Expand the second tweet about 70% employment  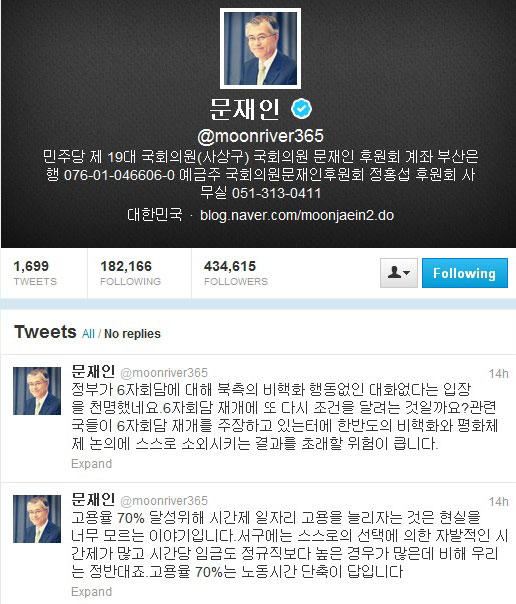pyautogui.click(x=92, y=591)
